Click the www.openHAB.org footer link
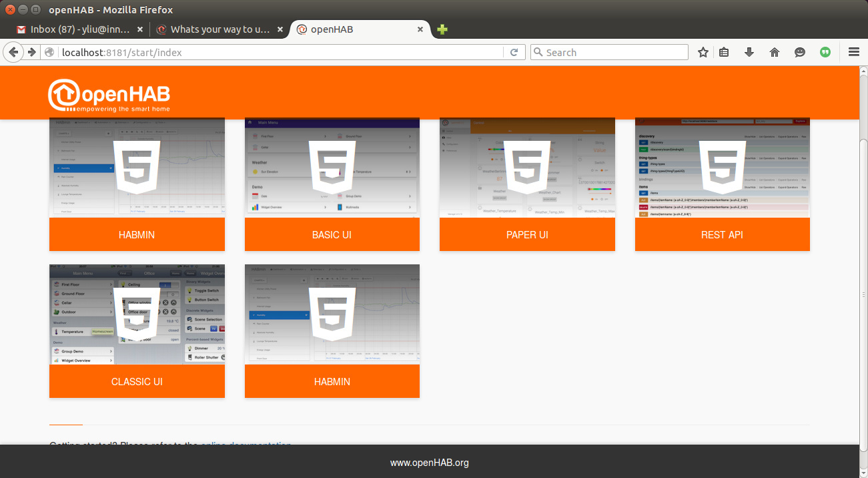Viewport: 868px width, 478px height. 429,462
